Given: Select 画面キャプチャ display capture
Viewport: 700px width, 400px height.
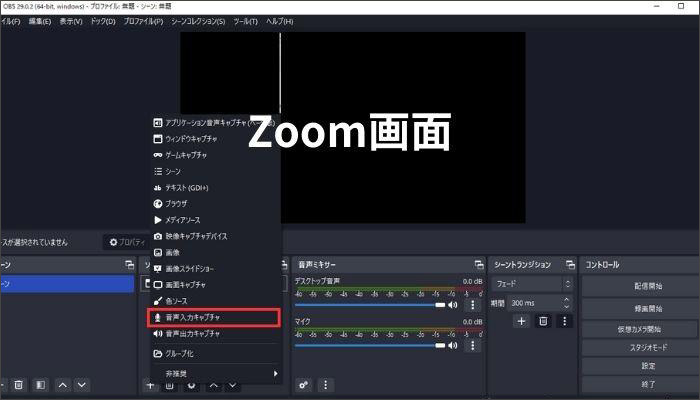Looking at the screenshot, I should 214,285.
